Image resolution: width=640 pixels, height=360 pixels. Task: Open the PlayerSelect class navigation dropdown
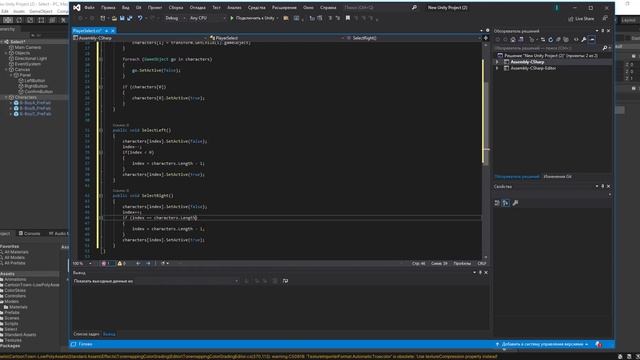click(x=277, y=38)
